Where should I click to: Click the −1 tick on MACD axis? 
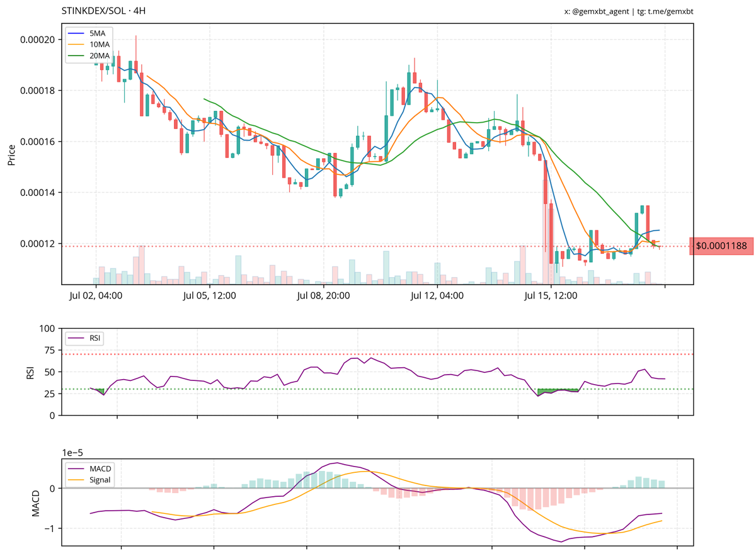[51, 528]
